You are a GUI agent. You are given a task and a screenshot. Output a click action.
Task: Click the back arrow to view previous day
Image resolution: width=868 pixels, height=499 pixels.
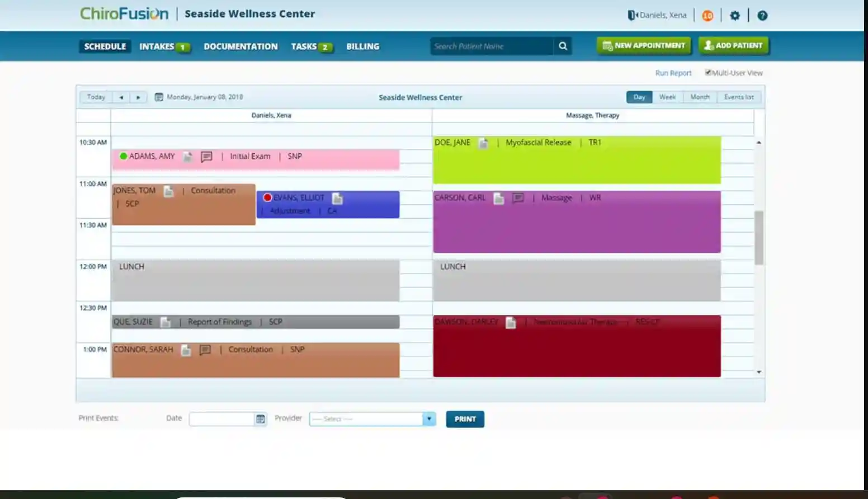[x=121, y=96]
